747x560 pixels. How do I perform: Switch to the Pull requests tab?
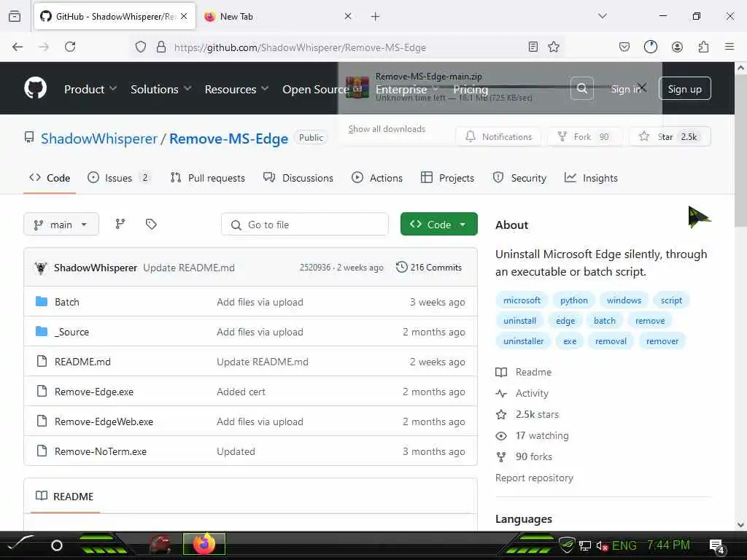(x=208, y=178)
